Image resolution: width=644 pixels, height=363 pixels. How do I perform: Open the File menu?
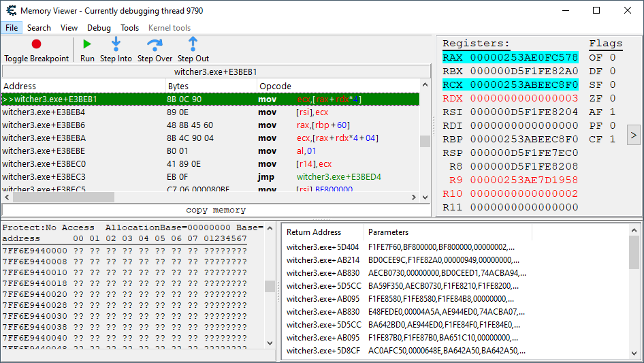tap(12, 28)
